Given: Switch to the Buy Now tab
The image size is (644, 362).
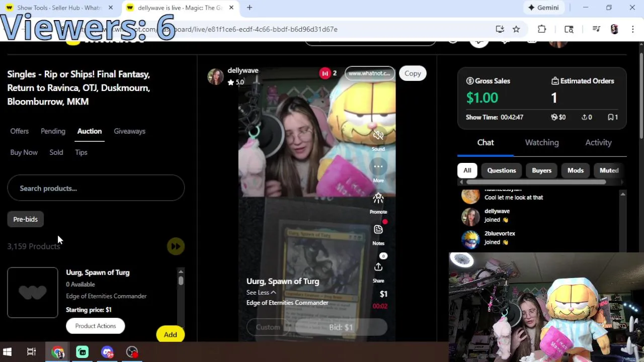Looking at the screenshot, I should 24,152.
